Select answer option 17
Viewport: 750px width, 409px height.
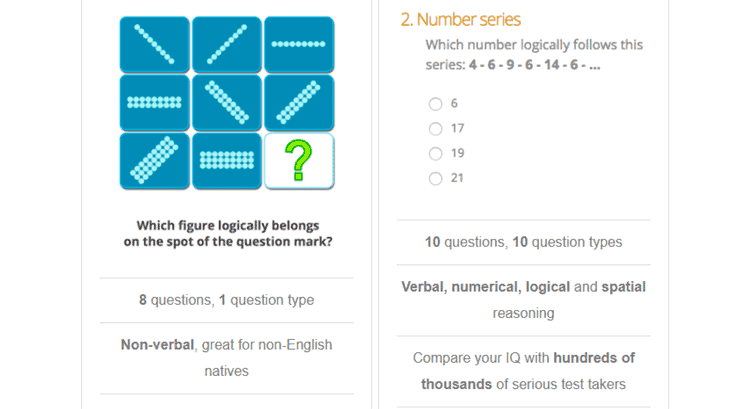435,129
